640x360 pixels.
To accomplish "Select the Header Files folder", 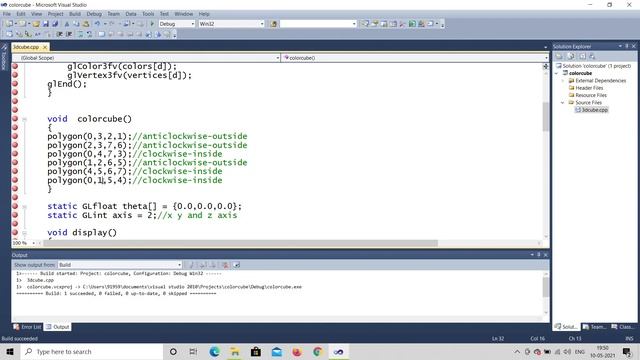I will [x=586, y=88].
